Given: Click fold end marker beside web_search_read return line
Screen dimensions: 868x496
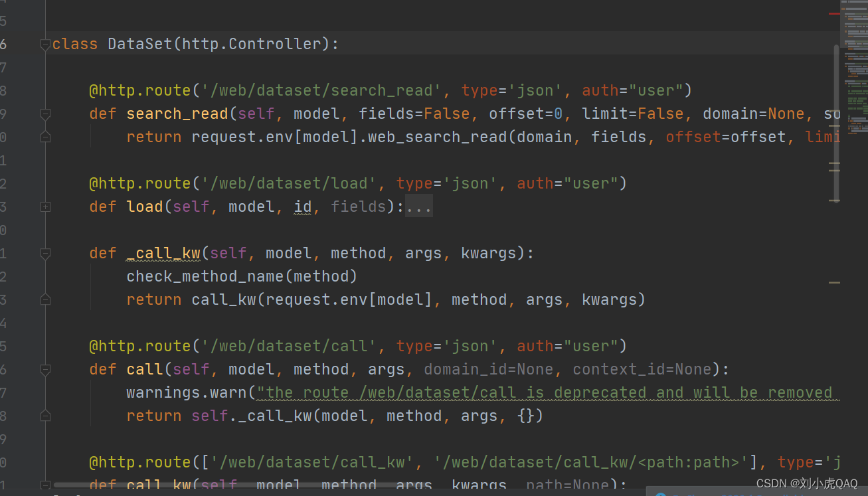Looking at the screenshot, I should coord(45,137).
